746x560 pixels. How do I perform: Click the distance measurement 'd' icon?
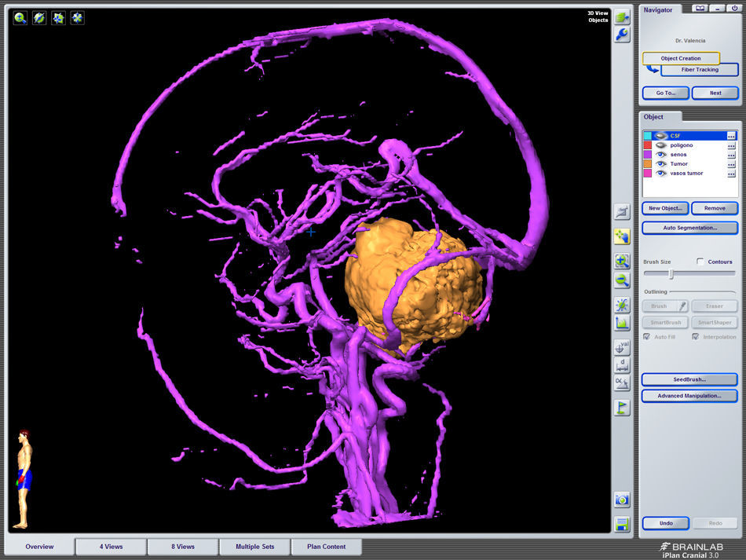(x=622, y=364)
